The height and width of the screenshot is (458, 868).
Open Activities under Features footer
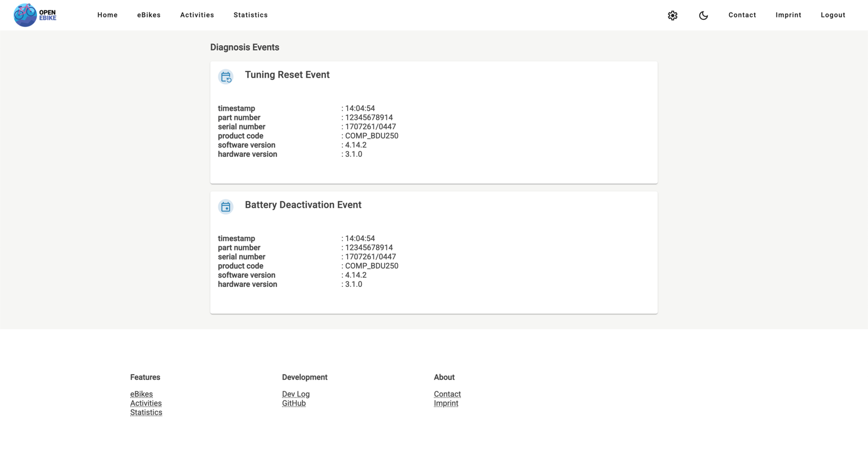pyautogui.click(x=146, y=403)
